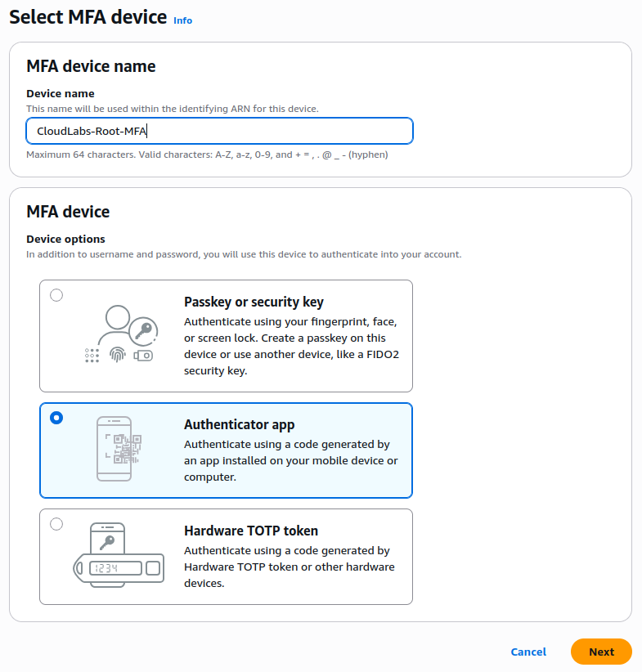This screenshot has width=642, height=672.
Task: Click the key symbol on the hardware token illustration
Action: click(x=106, y=541)
